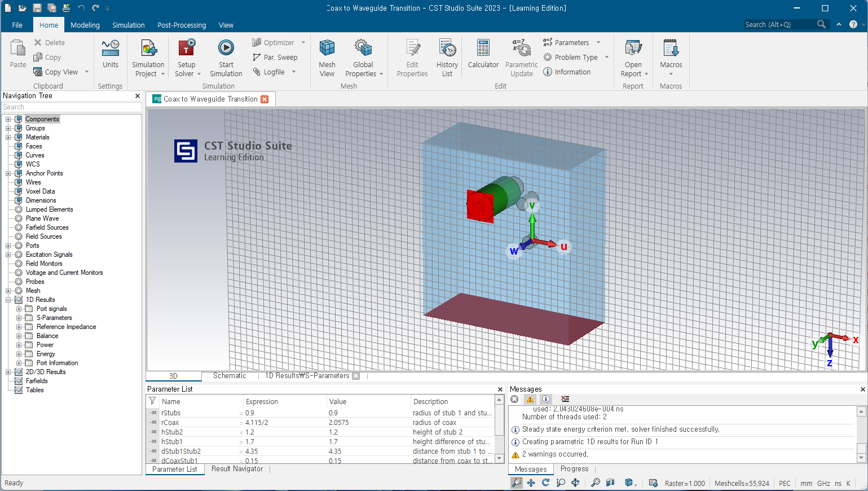Expand the Components tree node
Screen dimensions: 868x491
(8, 119)
